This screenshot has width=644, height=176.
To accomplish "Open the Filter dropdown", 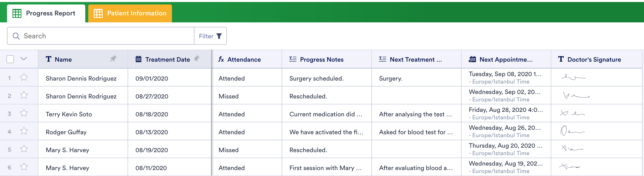I will point(210,36).
